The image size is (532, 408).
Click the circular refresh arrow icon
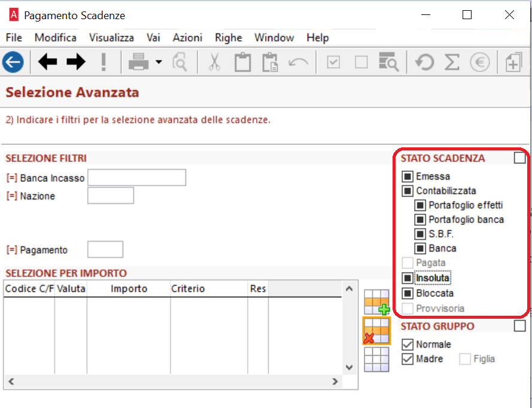[x=424, y=62]
